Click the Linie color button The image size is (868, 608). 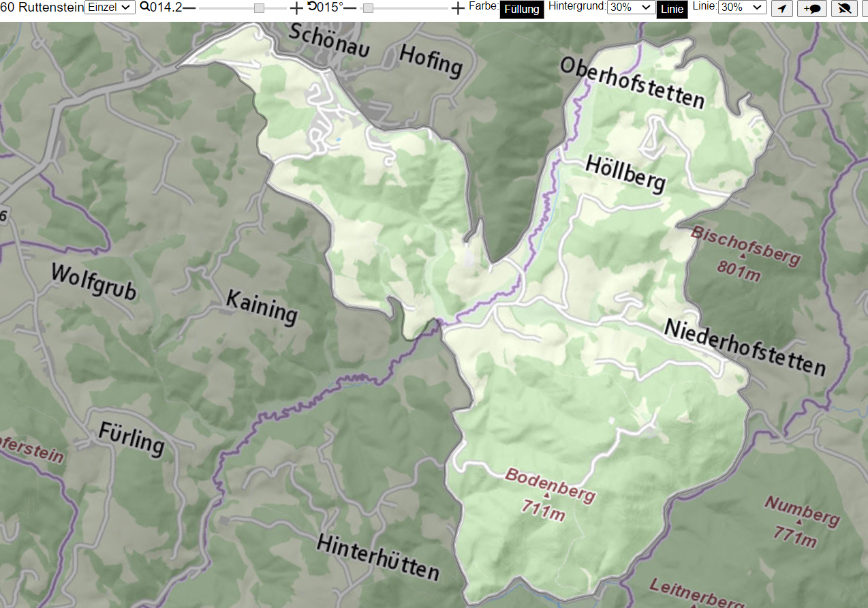pyautogui.click(x=672, y=10)
